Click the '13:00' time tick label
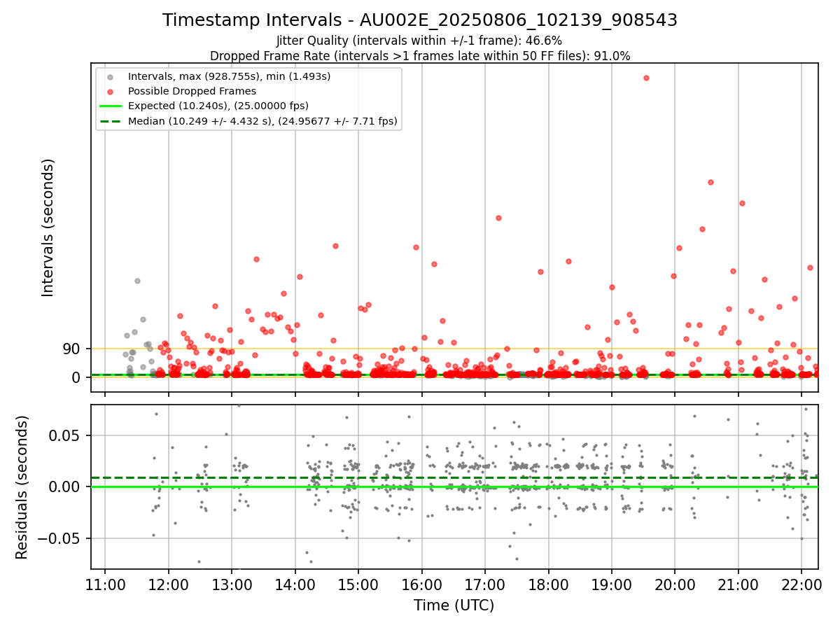Screen dimensions: 840x630 (232, 584)
